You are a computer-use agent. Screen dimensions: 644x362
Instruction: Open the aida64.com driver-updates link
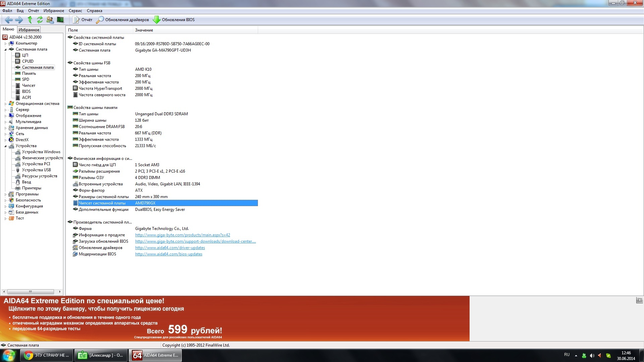170,248
